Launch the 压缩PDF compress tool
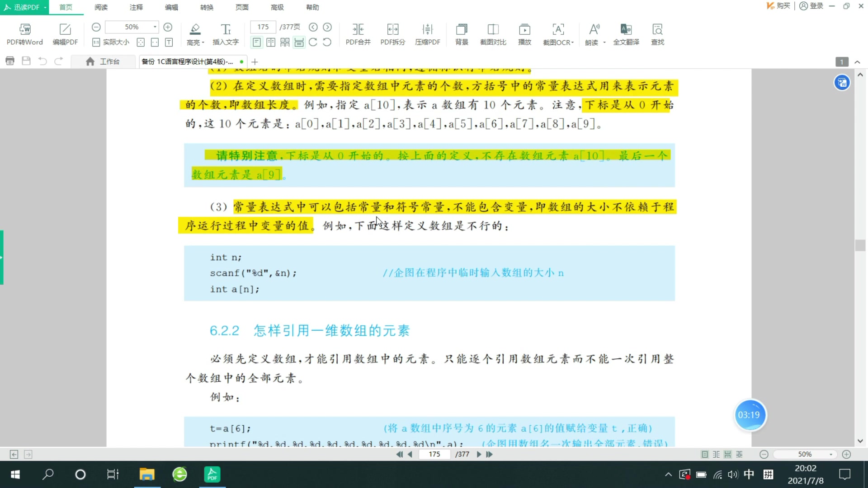Screen dimensions: 868x488 (427, 34)
